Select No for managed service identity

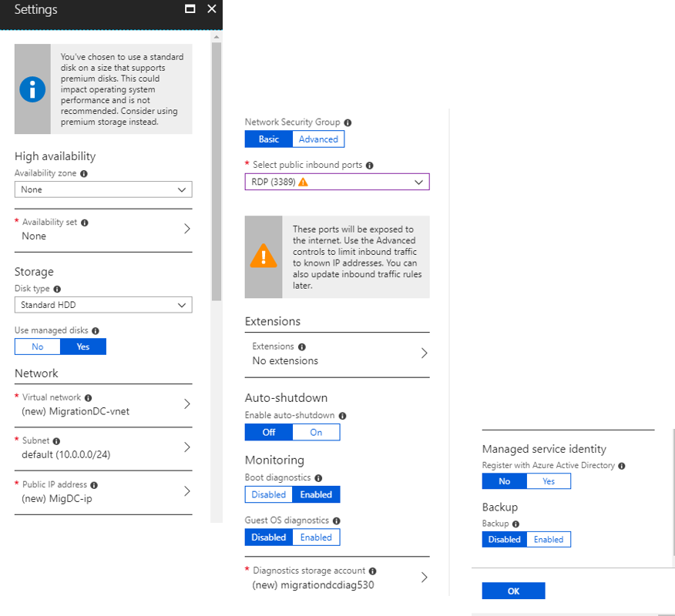point(505,481)
